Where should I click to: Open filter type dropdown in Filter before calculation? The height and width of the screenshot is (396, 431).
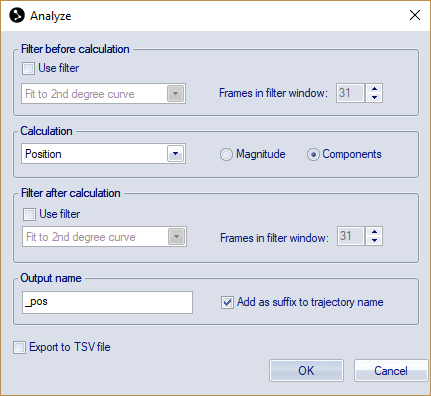click(x=175, y=94)
